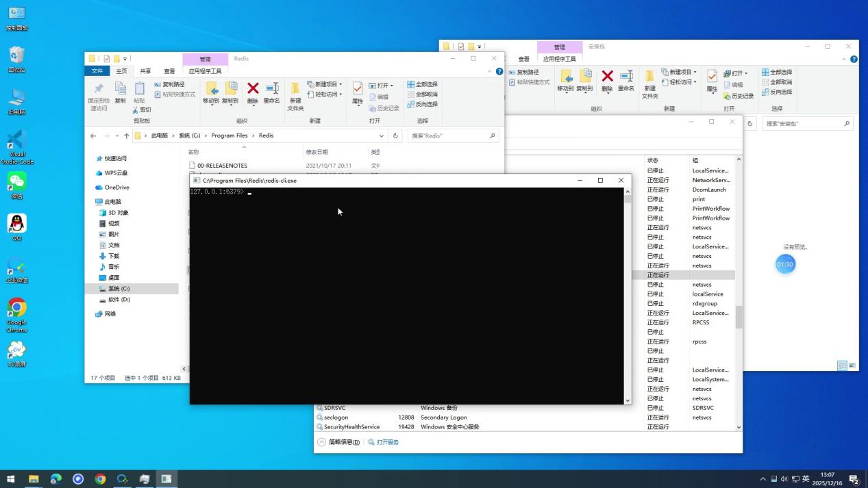Click the 打开服务 link in Task Manager
Screen dimensions: 868x488
pos(387,442)
